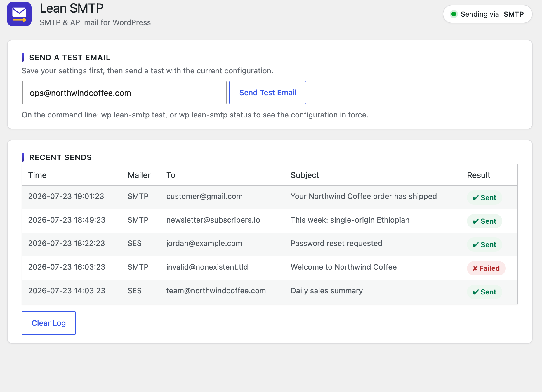Click timestamp 2026-07-23 19:01:23
Image resolution: width=542 pixels, height=392 pixels.
(x=66, y=196)
